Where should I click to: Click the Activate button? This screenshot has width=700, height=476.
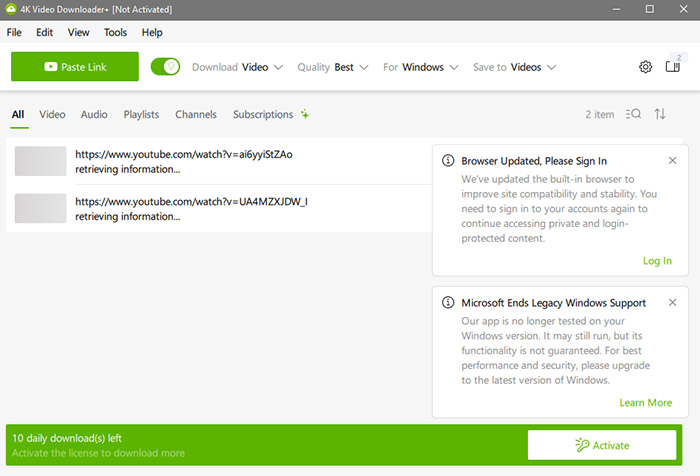602,445
